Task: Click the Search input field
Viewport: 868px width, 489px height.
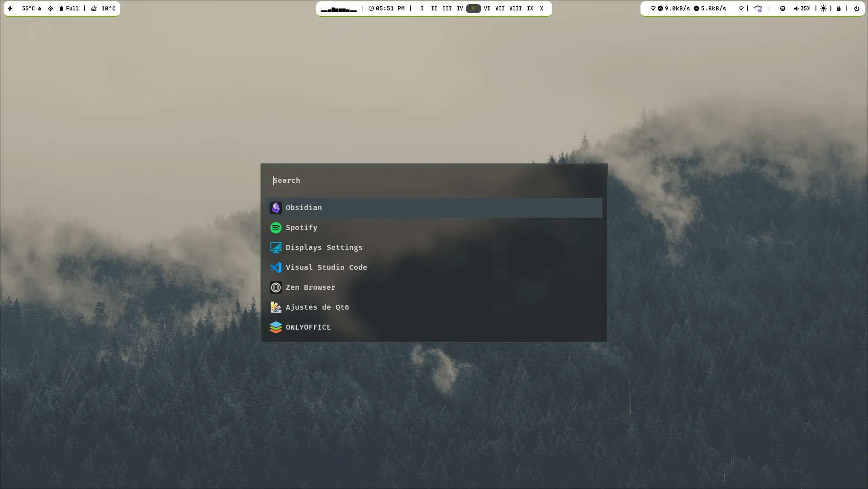Action: [433, 181]
